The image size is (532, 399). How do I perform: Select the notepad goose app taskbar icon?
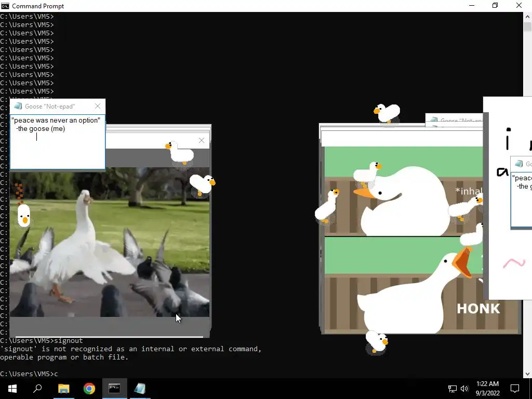coord(140,389)
